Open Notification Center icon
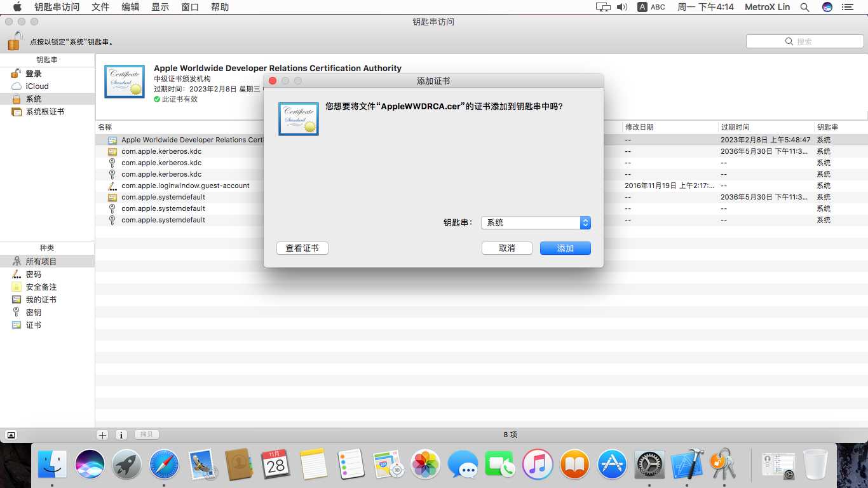 (x=848, y=7)
